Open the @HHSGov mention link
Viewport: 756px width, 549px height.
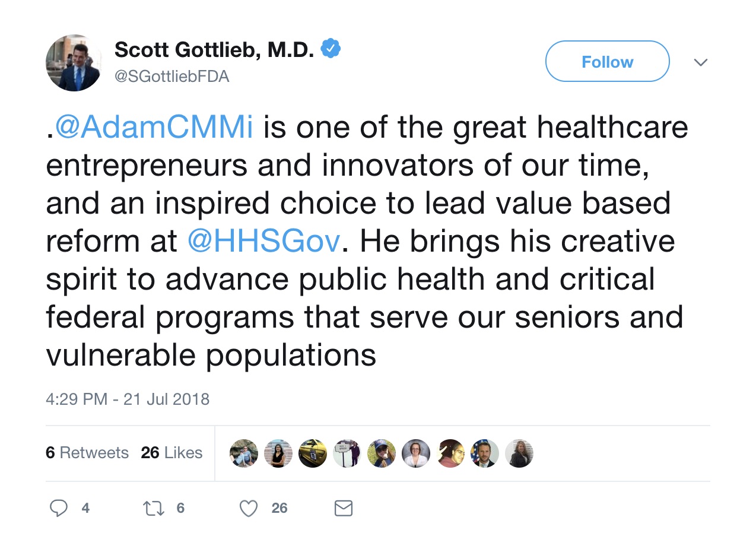(x=264, y=242)
